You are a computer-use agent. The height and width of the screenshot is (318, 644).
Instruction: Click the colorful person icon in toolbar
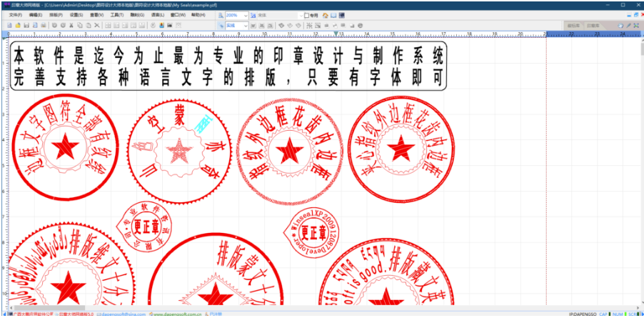(x=161, y=26)
